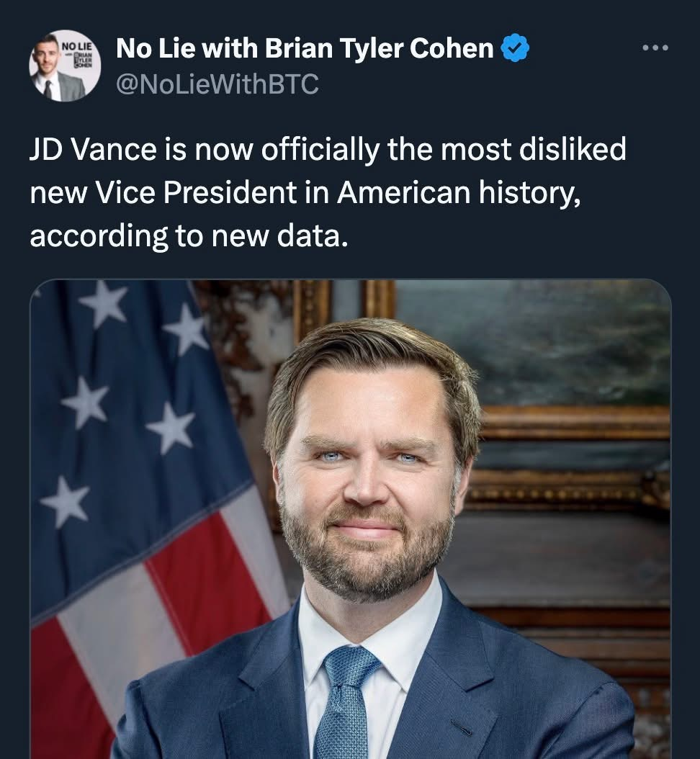Click the blue verified checkmark badge
This screenshot has width=700, height=759.
coord(516,49)
